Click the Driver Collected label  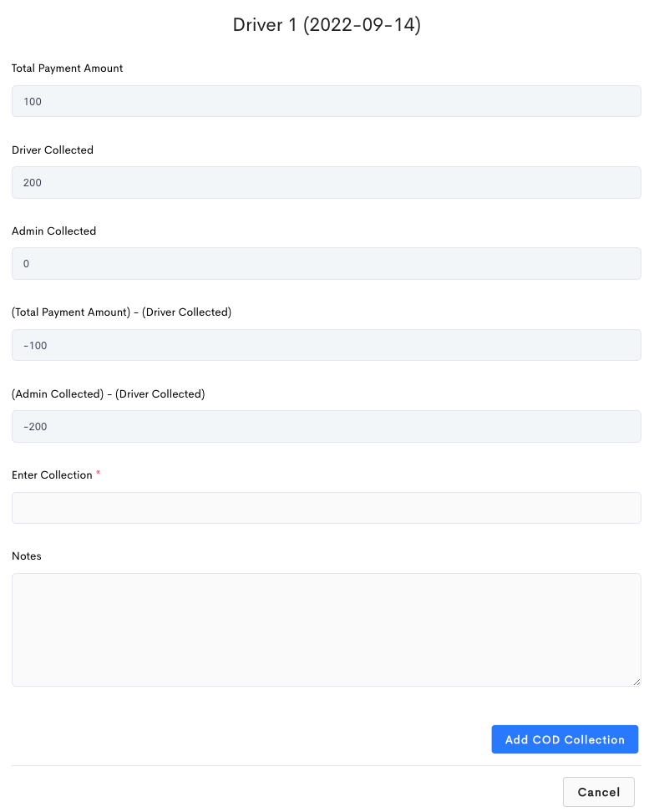pyautogui.click(x=53, y=150)
